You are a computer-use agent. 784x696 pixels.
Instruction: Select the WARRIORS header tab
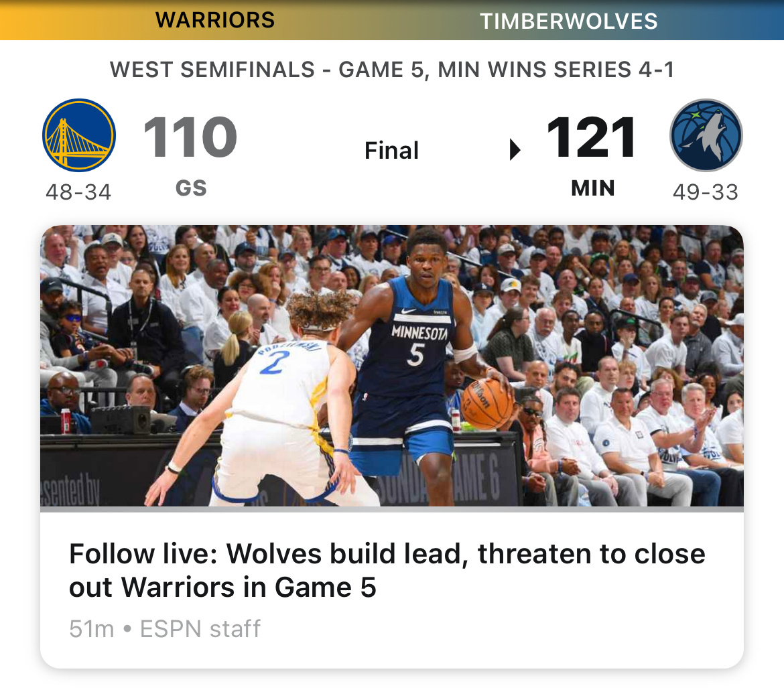pos(215,20)
